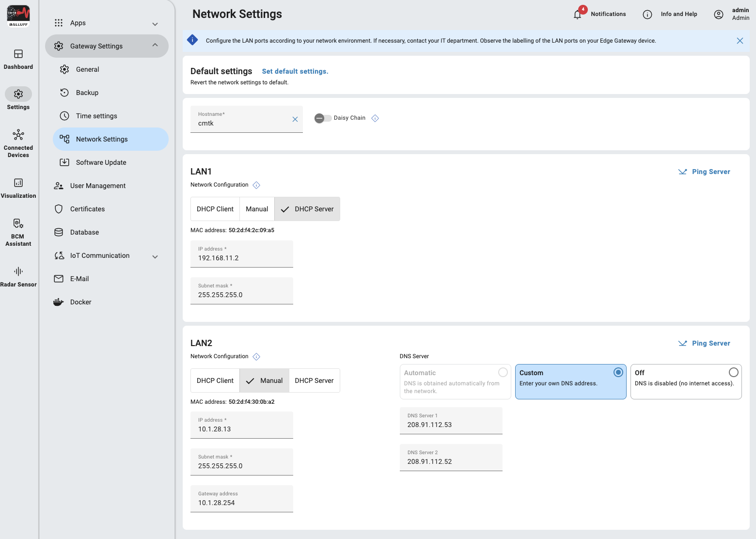Screen dimensions: 756x539
Task: Open Visualization in the sidebar
Action: pyautogui.click(x=18, y=188)
